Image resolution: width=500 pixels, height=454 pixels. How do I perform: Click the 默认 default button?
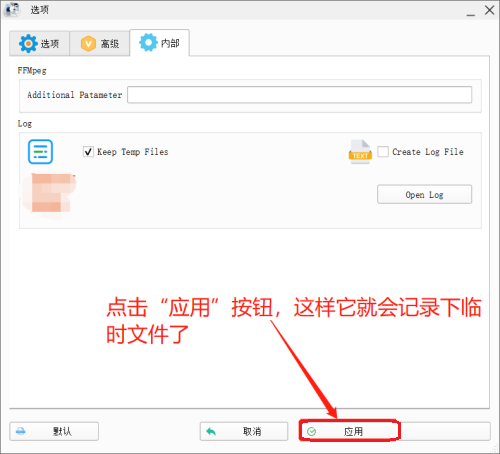(54, 431)
